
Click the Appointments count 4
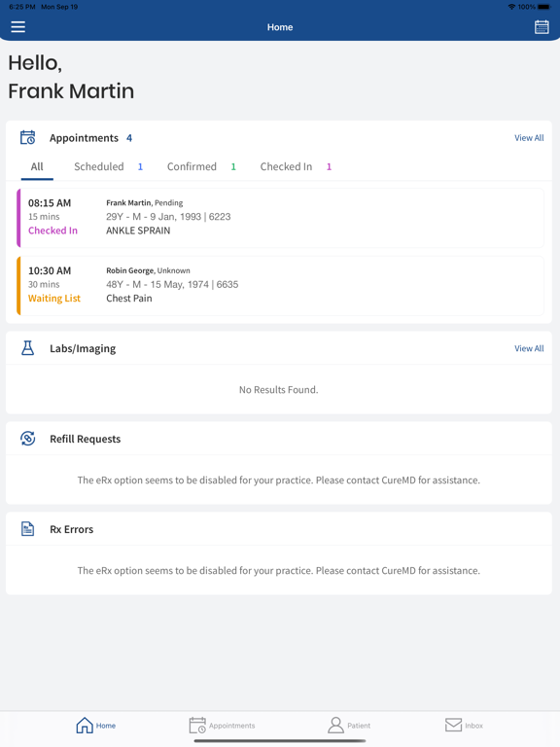pos(129,138)
